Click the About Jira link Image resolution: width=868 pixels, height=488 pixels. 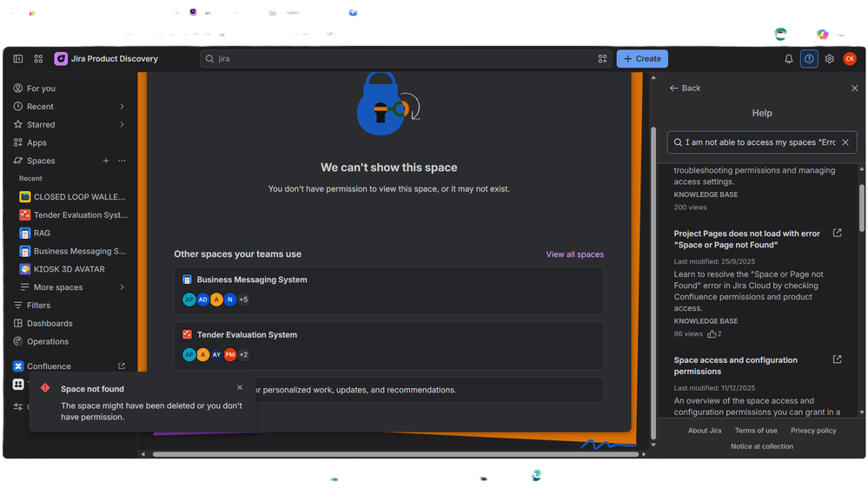click(704, 431)
